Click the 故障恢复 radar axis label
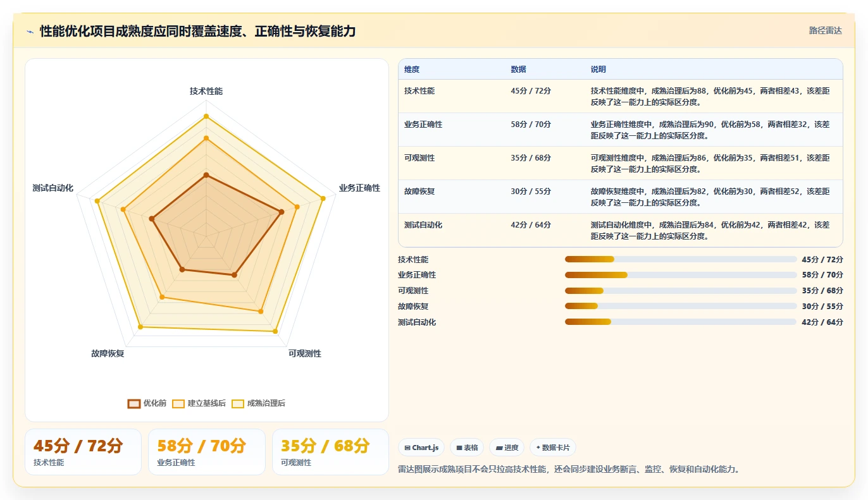Viewport: 868px width, 500px height. point(108,353)
